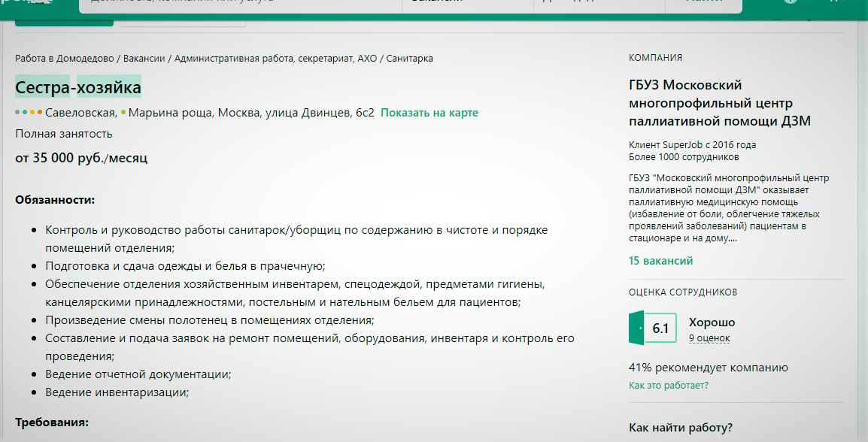
Task: Click bullet 'Контроль и руководство работы санитарок/уборщиц'
Action: pyautogui.click(x=296, y=238)
